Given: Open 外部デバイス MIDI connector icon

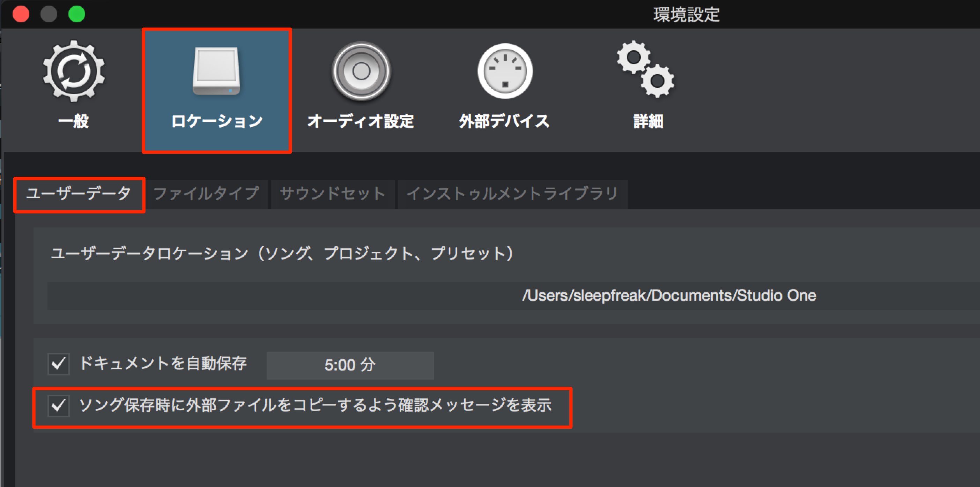Looking at the screenshot, I should [x=505, y=71].
